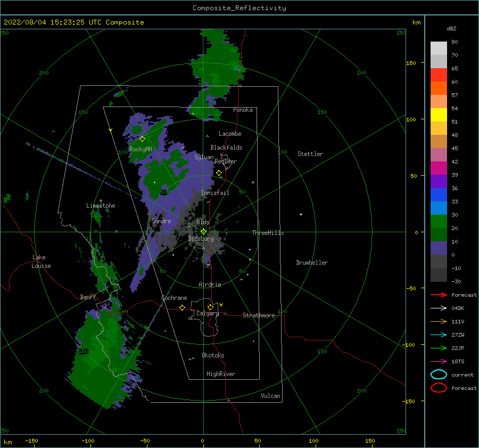This screenshot has width=479, height=448.
Task: Pick the bright yellow 51-54 dBZ swatch
Action: pos(439,115)
